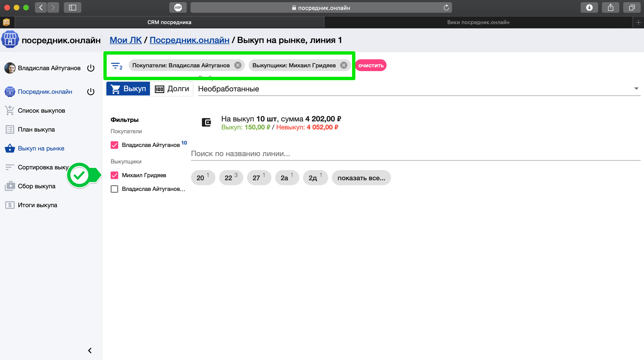Click the power icon next to Посредник.онлайн
This screenshot has height=360, width=644.
click(x=91, y=92)
